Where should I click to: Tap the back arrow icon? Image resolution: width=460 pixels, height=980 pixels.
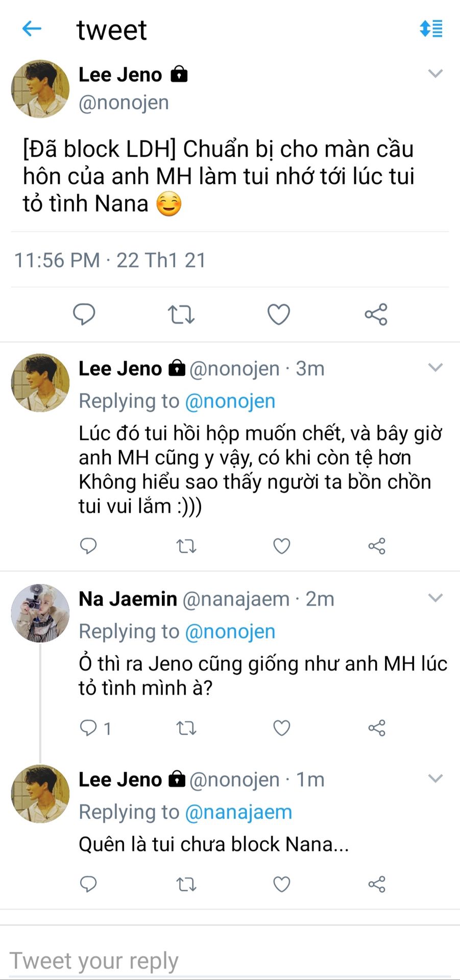(32, 29)
